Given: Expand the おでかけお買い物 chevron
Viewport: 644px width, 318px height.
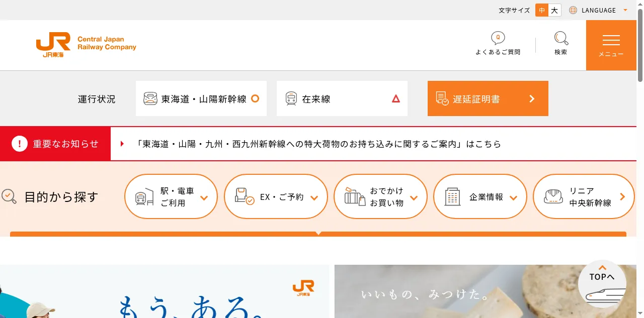Looking at the screenshot, I should pos(414,197).
